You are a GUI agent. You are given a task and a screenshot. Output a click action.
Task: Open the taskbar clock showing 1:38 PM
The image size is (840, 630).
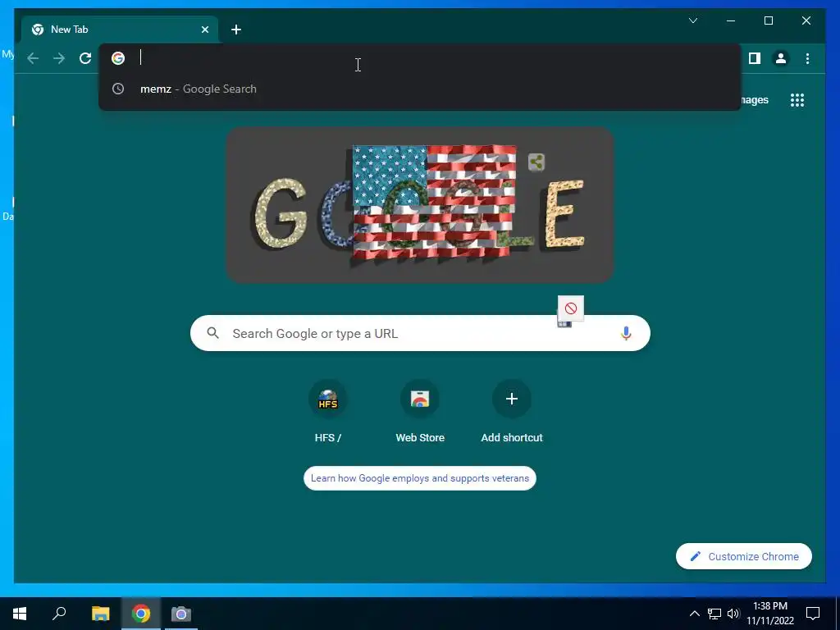[770, 614]
